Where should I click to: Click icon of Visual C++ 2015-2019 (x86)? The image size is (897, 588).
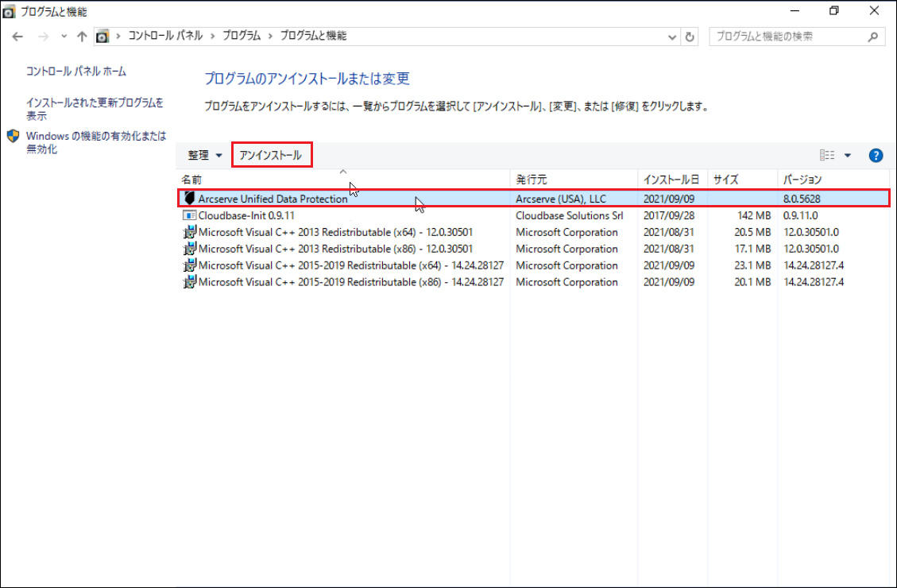tap(189, 282)
